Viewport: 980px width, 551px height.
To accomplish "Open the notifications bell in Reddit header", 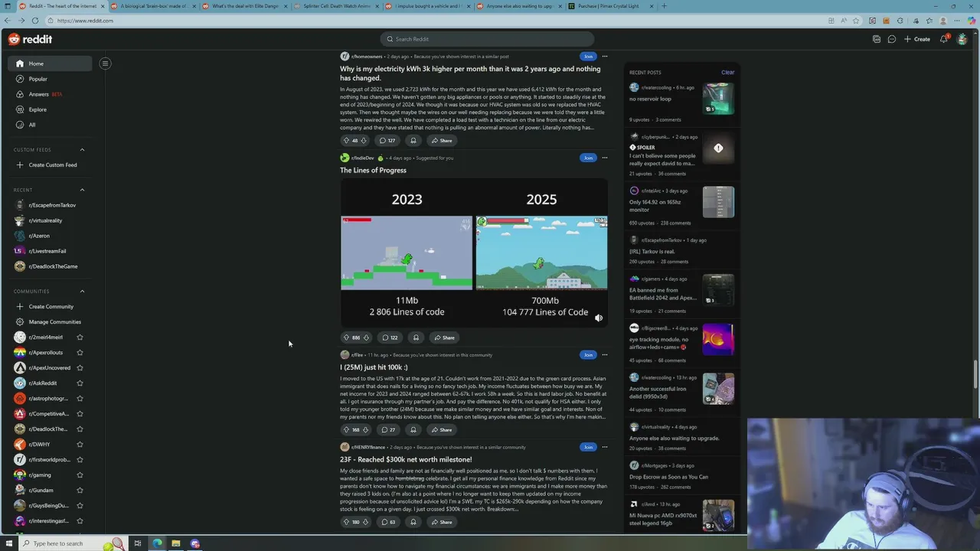I will pos(944,39).
